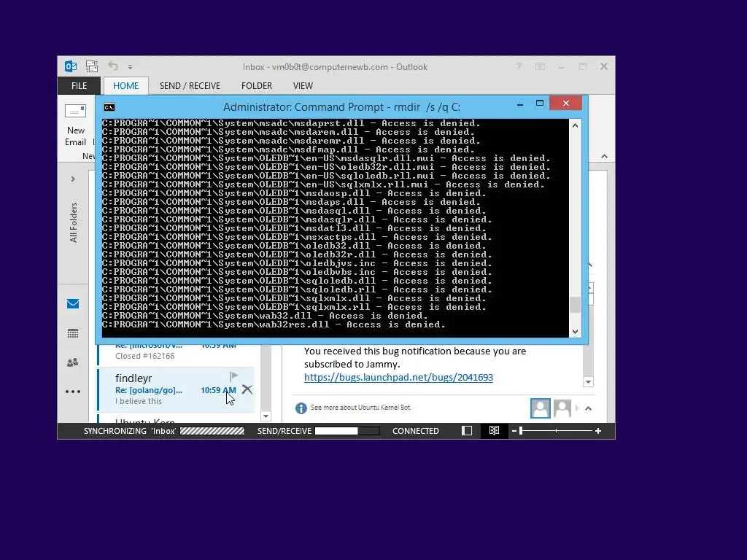Expand the people pane with chevron

(x=589, y=408)
